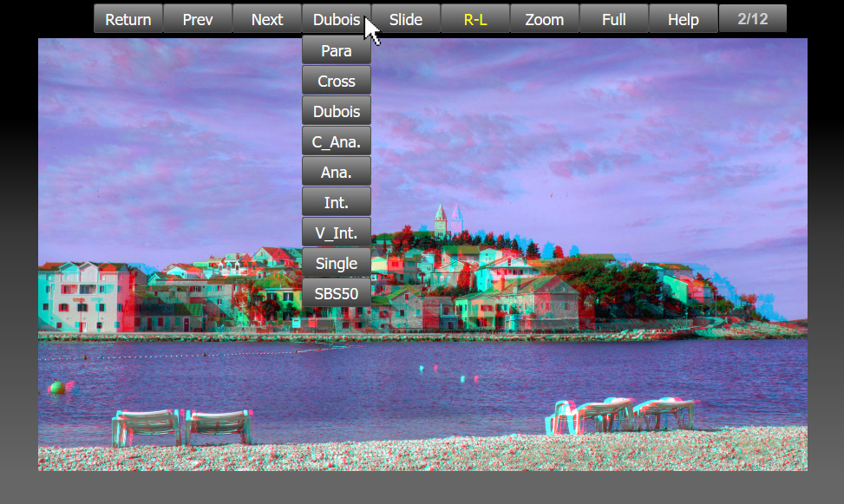844x504 pixels.
Task: Open the Help button
Action: [x=684, y=19]
